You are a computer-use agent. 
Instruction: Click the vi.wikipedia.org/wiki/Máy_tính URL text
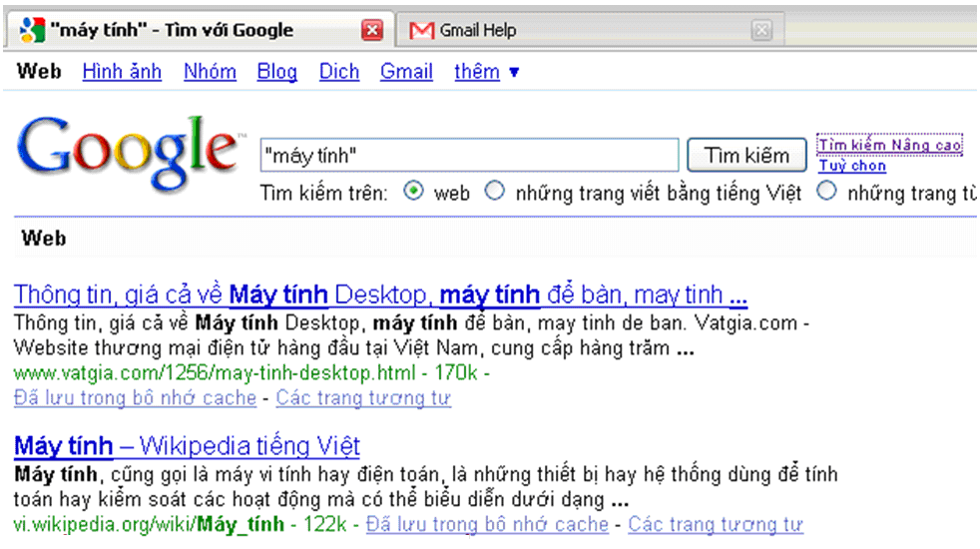pyautogui.click(x=149, y=524)
